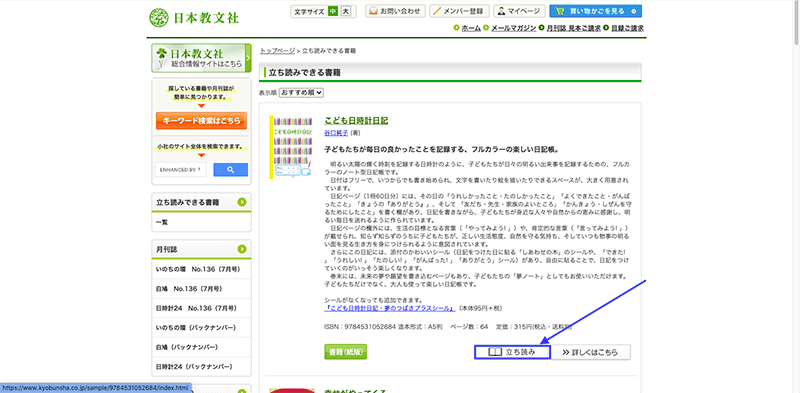The height and width of the screenshot is (393, 800).
Task: Open the 夢のつばさプラスシール link
Action: pyautogui.click(x=390, y=309)
